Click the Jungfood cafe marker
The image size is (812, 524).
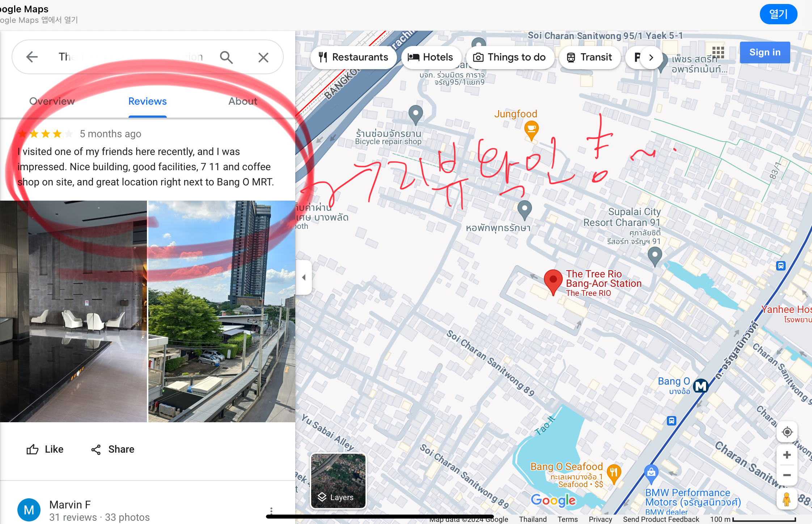[x=531, y=131]
